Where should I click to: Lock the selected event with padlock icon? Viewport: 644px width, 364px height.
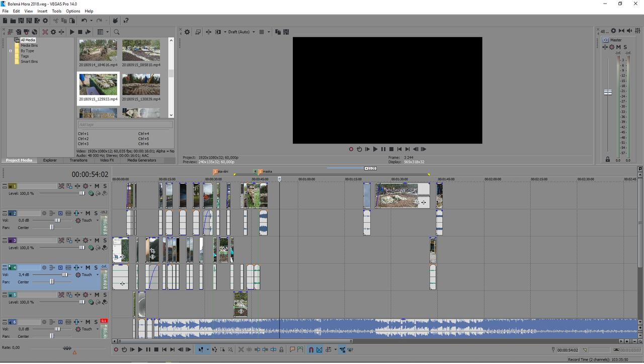tap(281, 349)
